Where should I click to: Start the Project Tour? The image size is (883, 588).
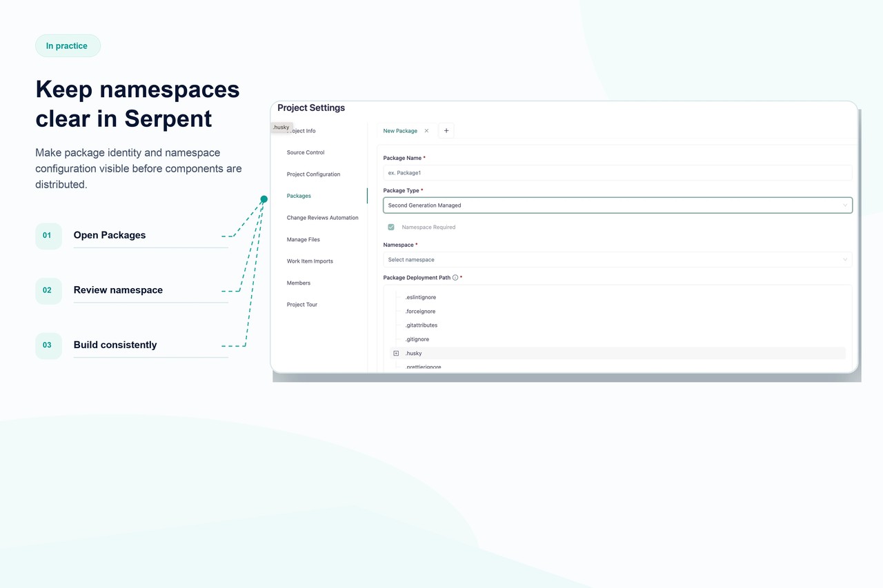point(302,305)
